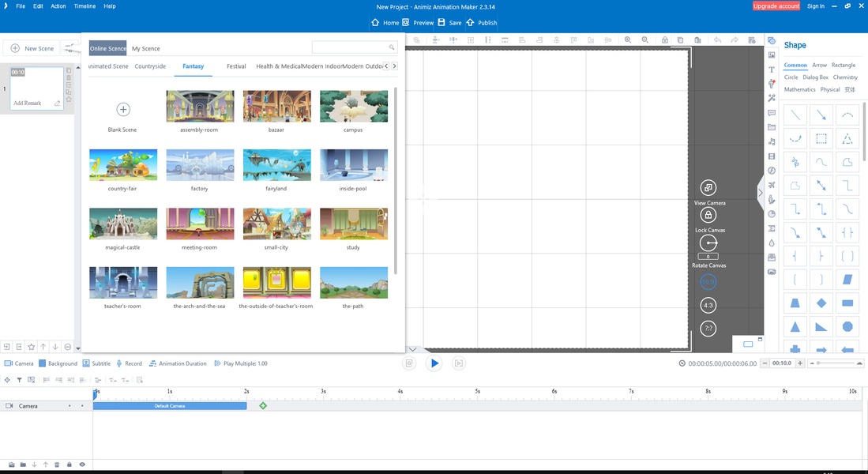Click the zoom in magnifier icon
This screenshot has width=868, height=474.
[628, 39]
